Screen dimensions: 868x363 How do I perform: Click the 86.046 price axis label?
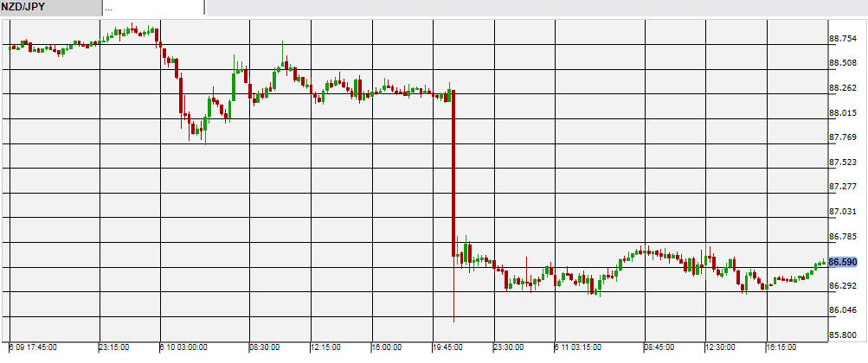(x=843, y=310)
